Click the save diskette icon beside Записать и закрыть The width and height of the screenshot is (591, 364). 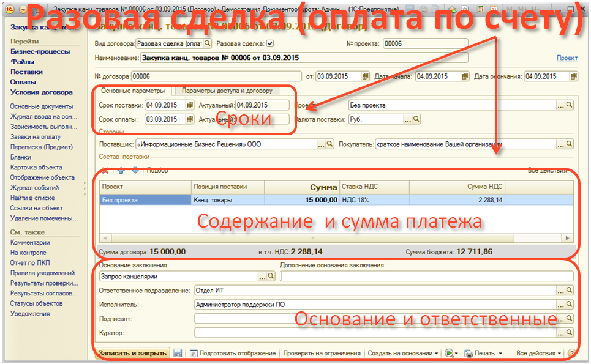[178, 354]
